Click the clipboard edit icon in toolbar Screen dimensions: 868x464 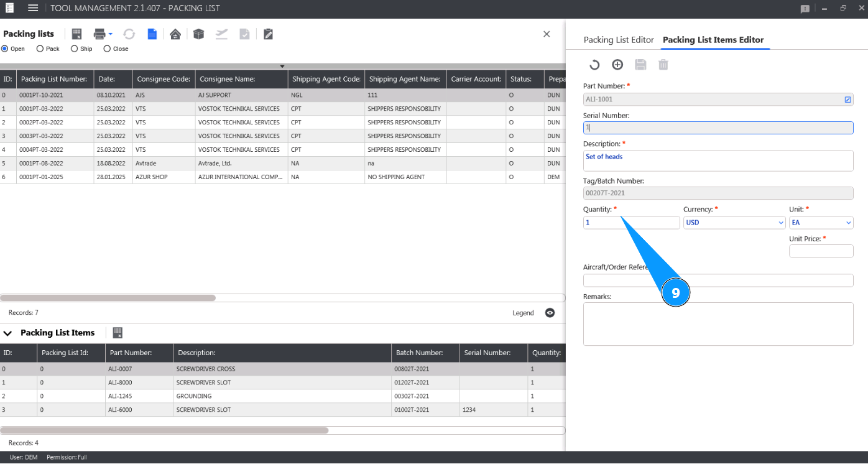268,34
